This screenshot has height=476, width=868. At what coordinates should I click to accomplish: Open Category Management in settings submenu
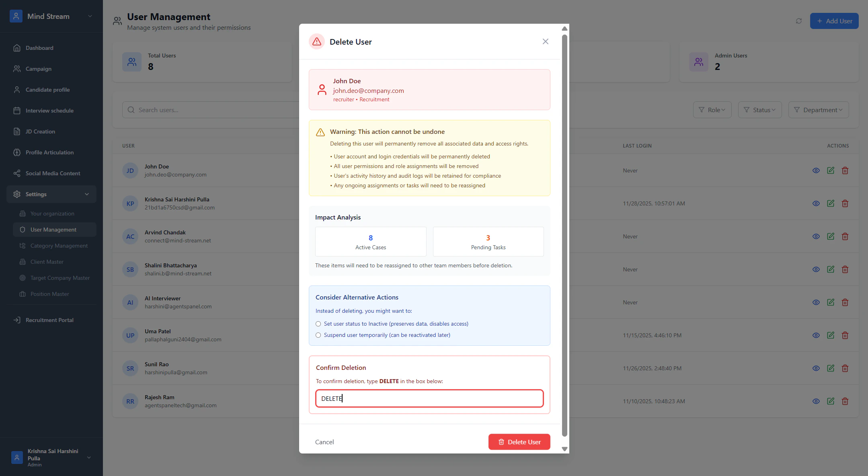[x=59, y=246]
